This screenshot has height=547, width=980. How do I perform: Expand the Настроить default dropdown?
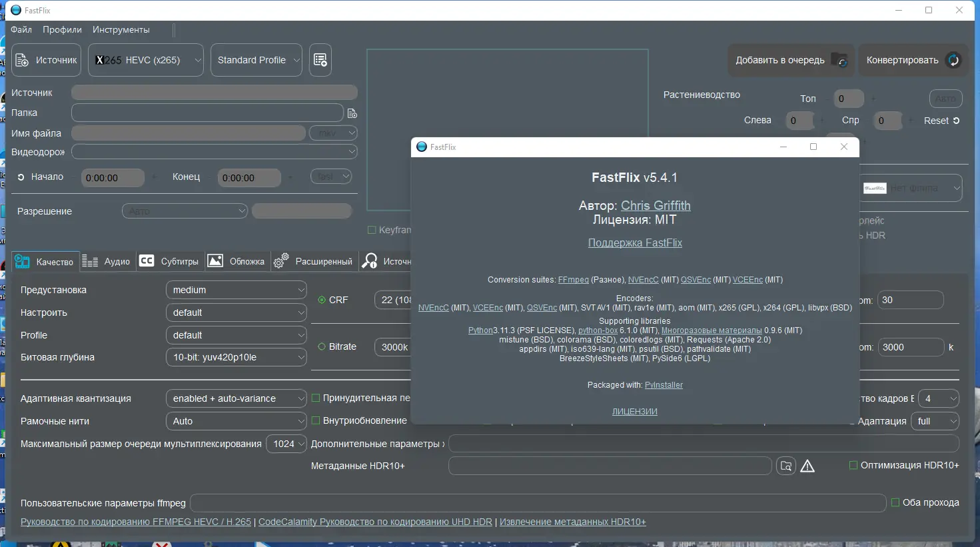point(236,312)
